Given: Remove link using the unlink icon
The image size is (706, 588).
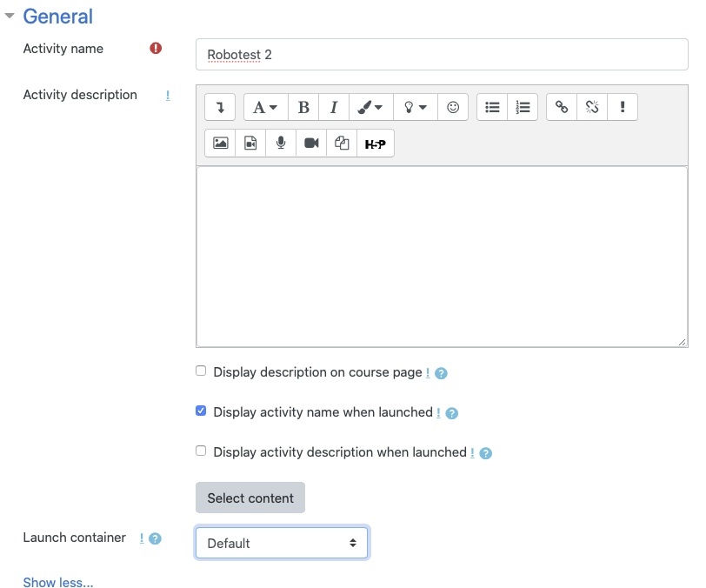Looking at the screenshot, I should pyautogui.click(x=592, y=107).
